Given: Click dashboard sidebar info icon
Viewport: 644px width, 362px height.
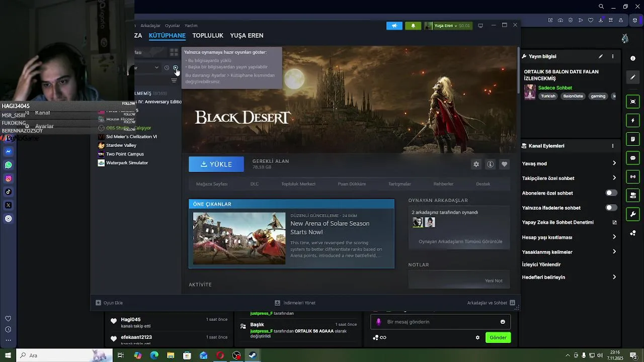Looking at the screenshot, I should (x=633, y=58).
